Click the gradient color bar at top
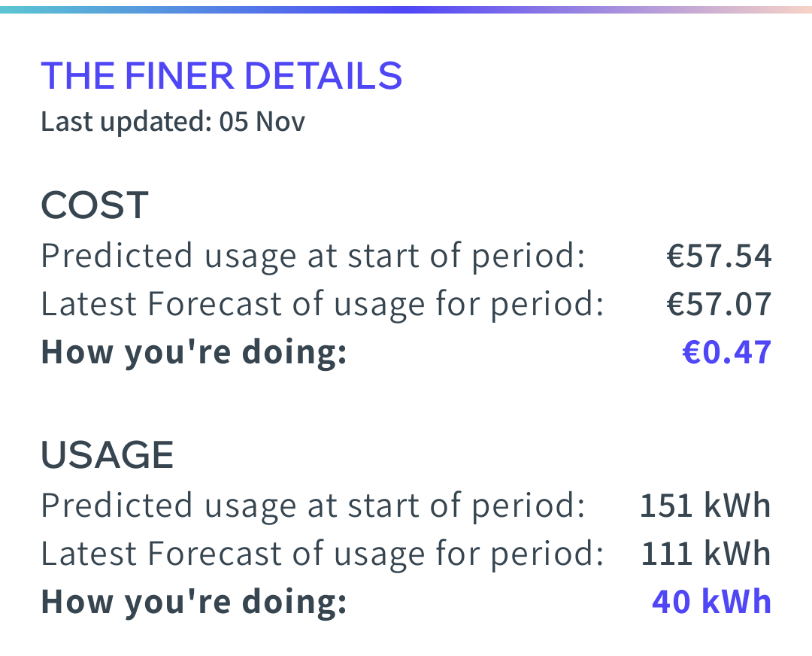 coord(406,10)
